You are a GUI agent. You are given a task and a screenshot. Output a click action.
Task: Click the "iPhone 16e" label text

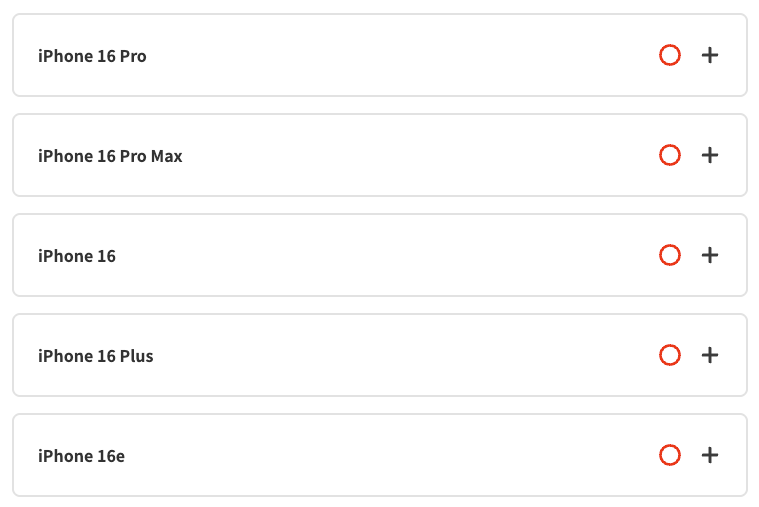pos(81,457)
